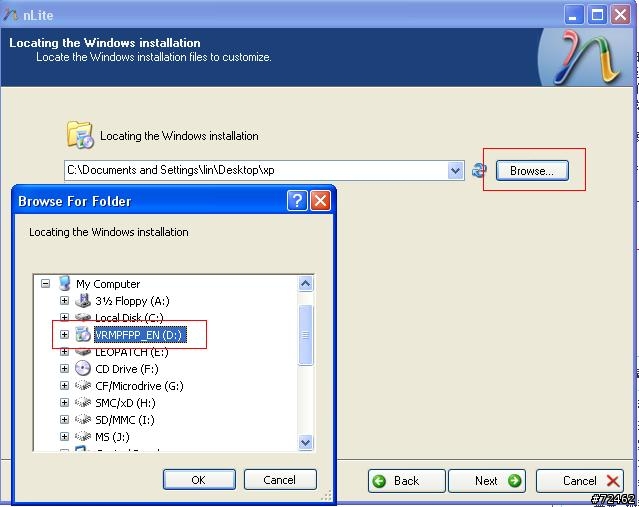Select CF/Microdrive (G:) label
This screenshot has width=639, height=507.
(139, 386)
